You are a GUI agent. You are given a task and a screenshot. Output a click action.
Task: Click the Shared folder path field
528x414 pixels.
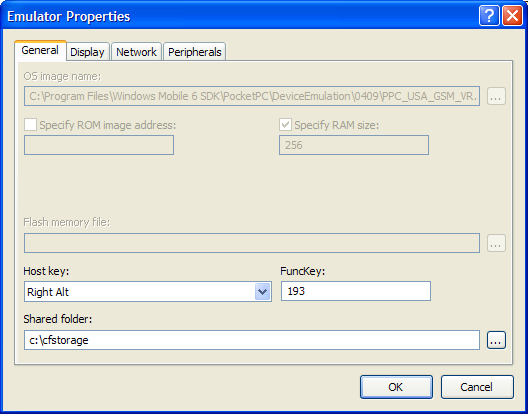pyautogui.click(x=252, y=340)
